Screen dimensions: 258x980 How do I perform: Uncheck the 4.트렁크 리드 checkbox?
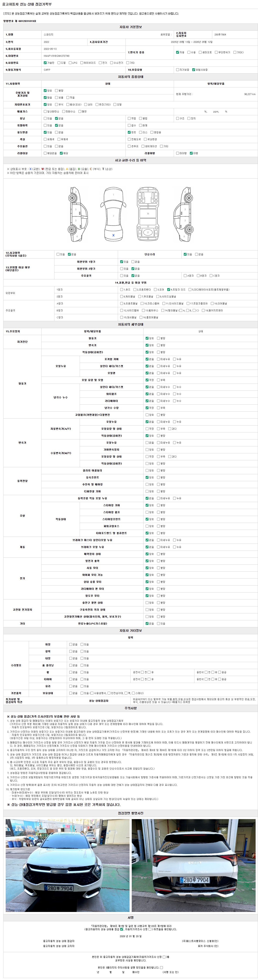point(169,289)
